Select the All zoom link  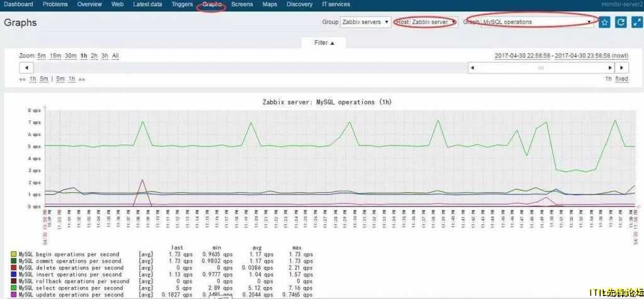pyautogui.click(x=115, y=56)
